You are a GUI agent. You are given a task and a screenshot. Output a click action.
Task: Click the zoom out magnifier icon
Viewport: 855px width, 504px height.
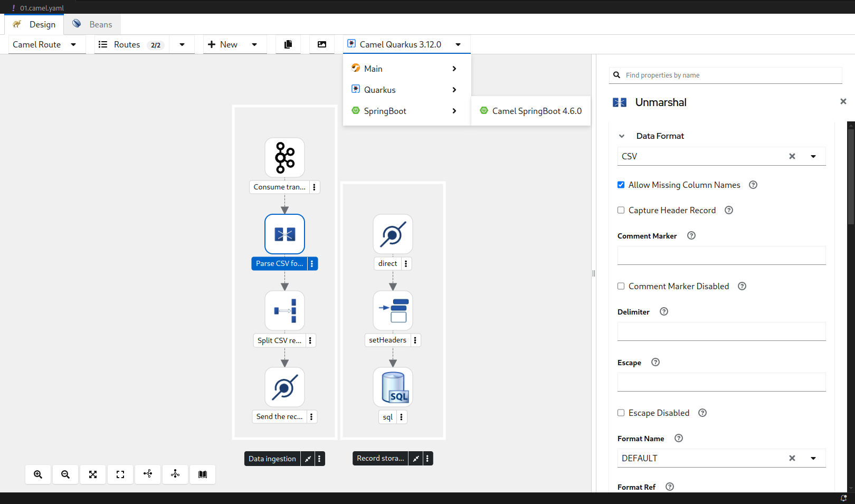tap(65, 474)
